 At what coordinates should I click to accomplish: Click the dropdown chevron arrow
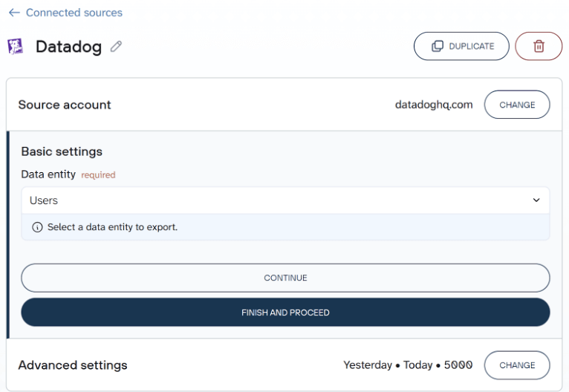(x=536, y=200)
